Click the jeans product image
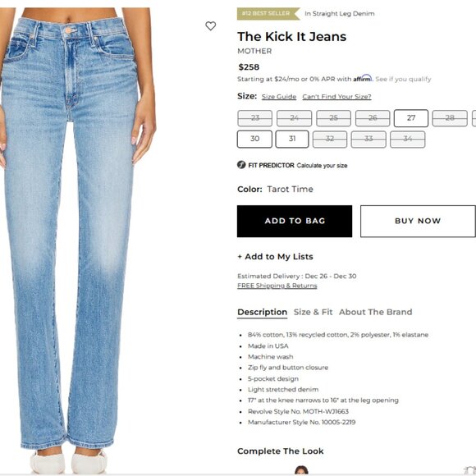The image size is (476, 476). click(78, 240)
